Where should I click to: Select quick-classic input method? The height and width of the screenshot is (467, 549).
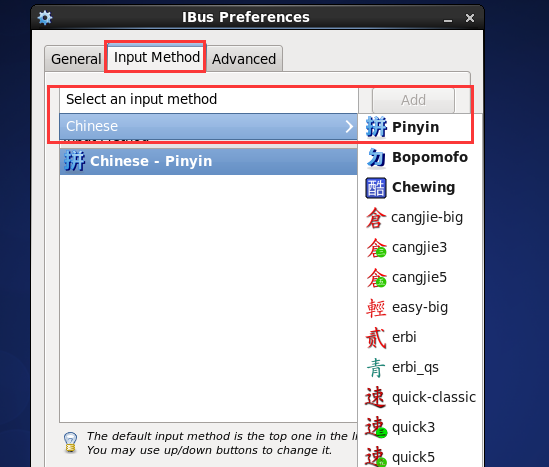(x=419, y=397)
